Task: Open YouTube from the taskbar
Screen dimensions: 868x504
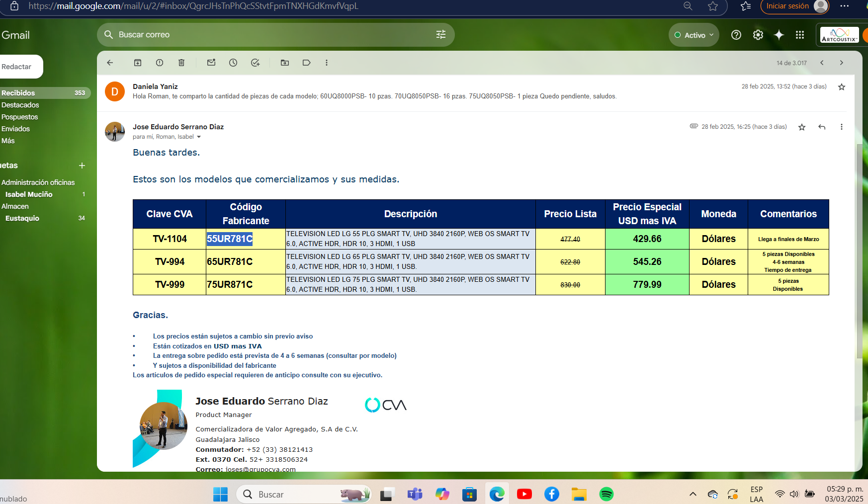Action: tap(524, 494)
